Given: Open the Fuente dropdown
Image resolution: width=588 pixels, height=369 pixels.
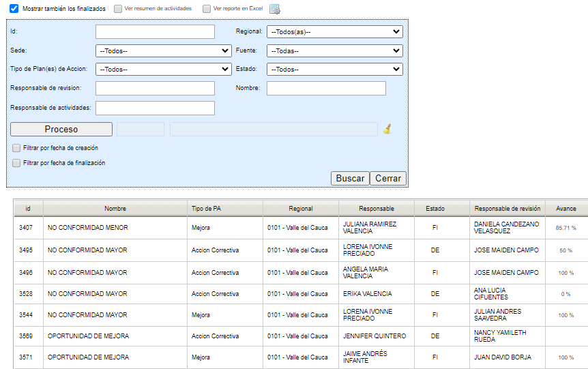Looking at the screenshot, I should coord(334,50).
